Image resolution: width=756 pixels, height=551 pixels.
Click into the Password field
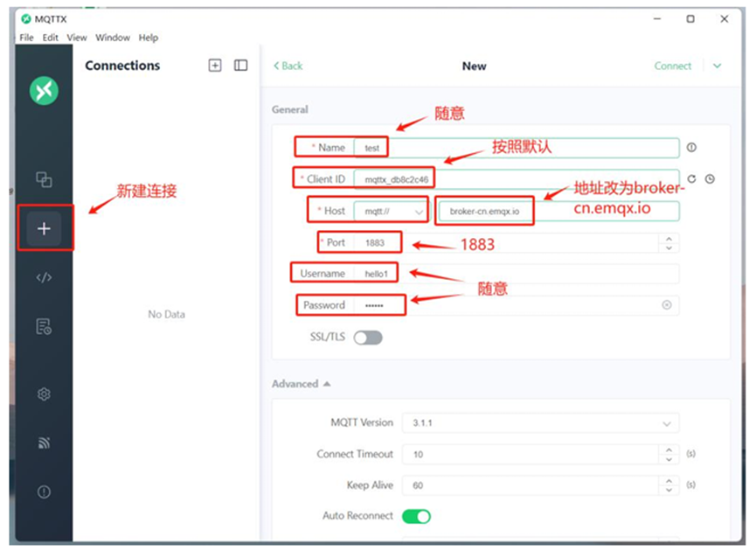(x=517, y=305)
